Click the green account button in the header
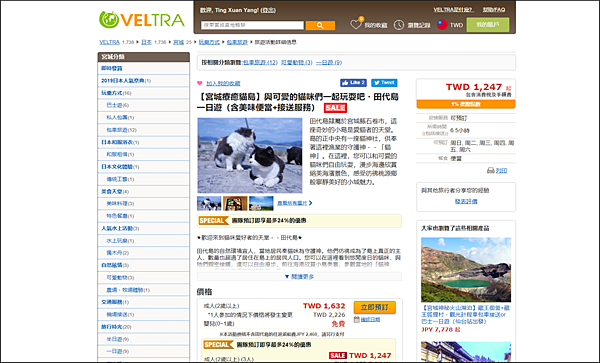This screenshot has height=363, width=600. [x=488, y=25]
